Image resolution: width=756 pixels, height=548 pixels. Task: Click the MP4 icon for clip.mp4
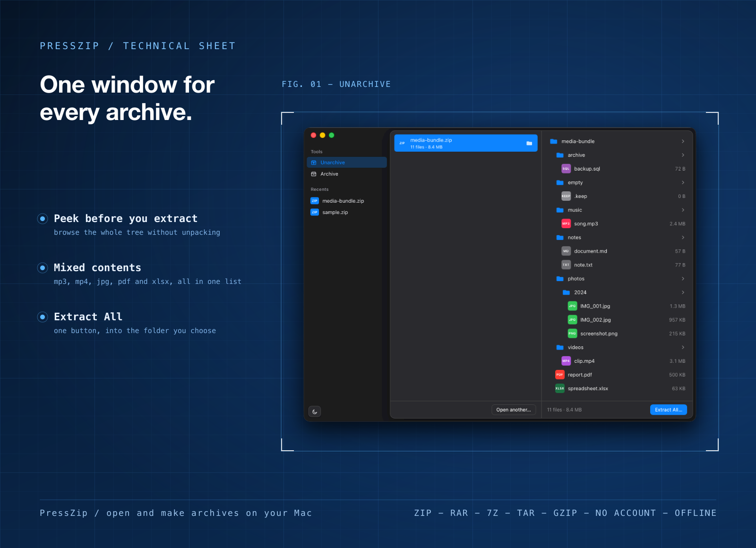(566, 361)
